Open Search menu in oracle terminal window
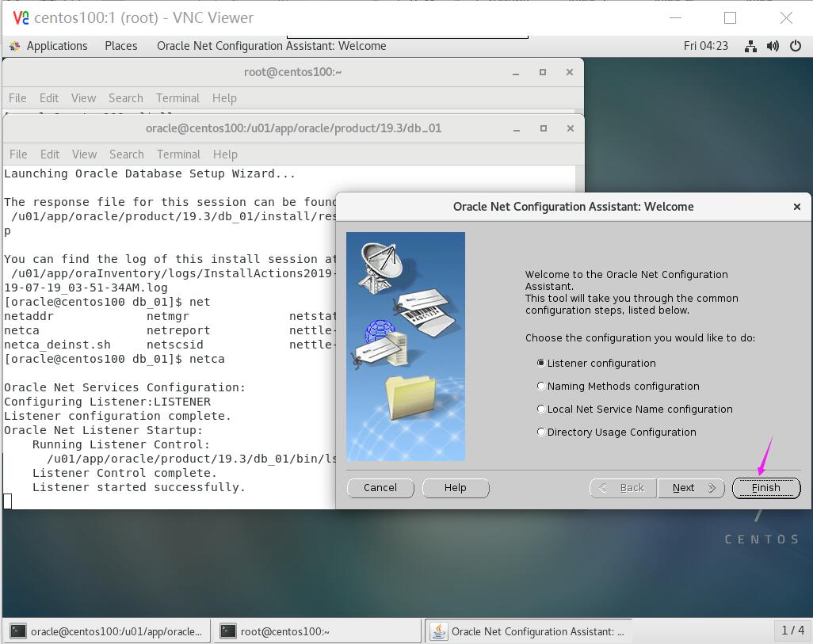Screen dimensions: 813x644 click(x=127, y=154)
